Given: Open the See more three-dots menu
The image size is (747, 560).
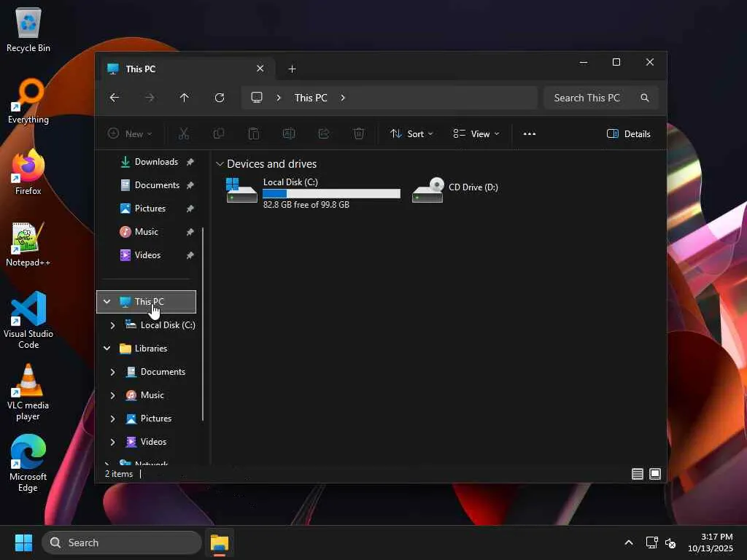Looking at the screenshot, I should click(530, 134).
